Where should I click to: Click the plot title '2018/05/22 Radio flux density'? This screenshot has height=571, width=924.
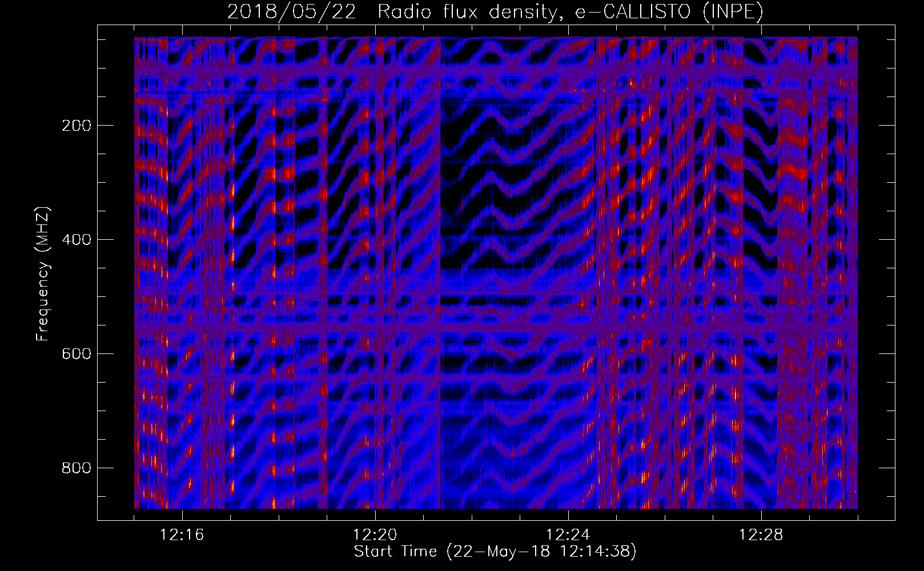click(496, 12)
